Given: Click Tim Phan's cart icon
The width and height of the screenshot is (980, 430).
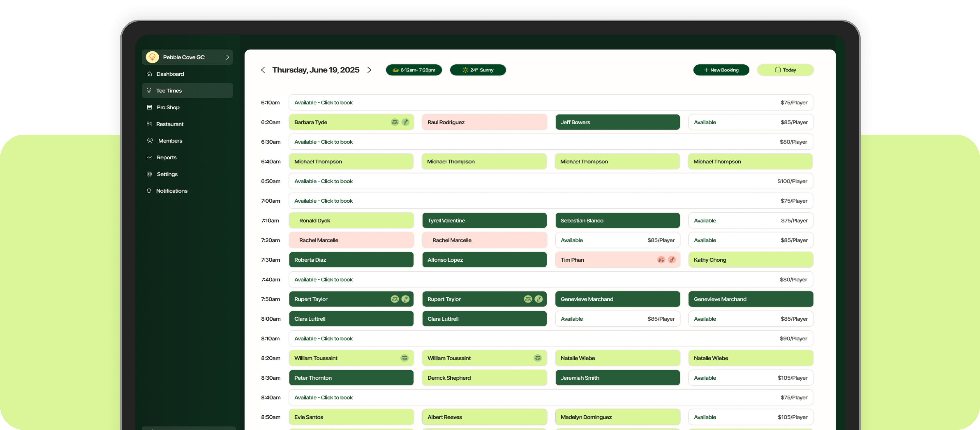Looking at the screenshot, I should [x=661, y=260].
